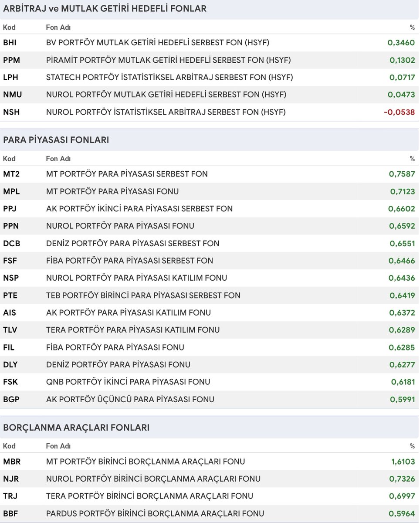The height and width of the screenshot is (523, 420).
Task: Select the MBR fund code
Action: (x=12, y=462)
